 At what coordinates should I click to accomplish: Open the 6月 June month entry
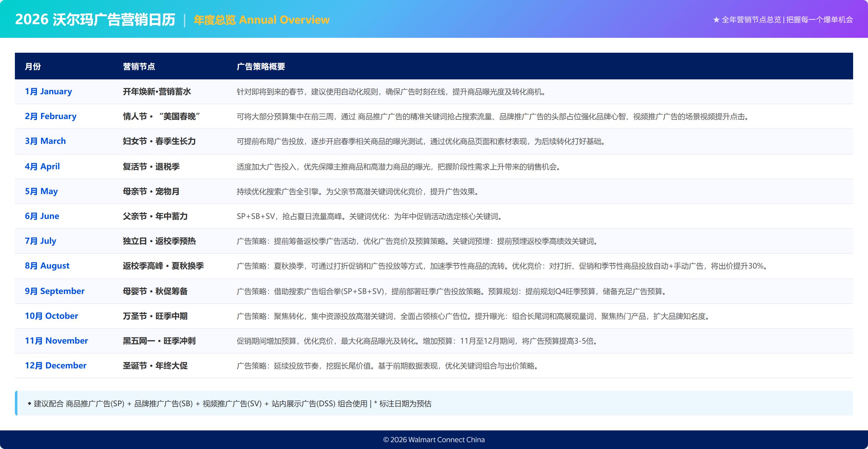(x=42, y=216)
